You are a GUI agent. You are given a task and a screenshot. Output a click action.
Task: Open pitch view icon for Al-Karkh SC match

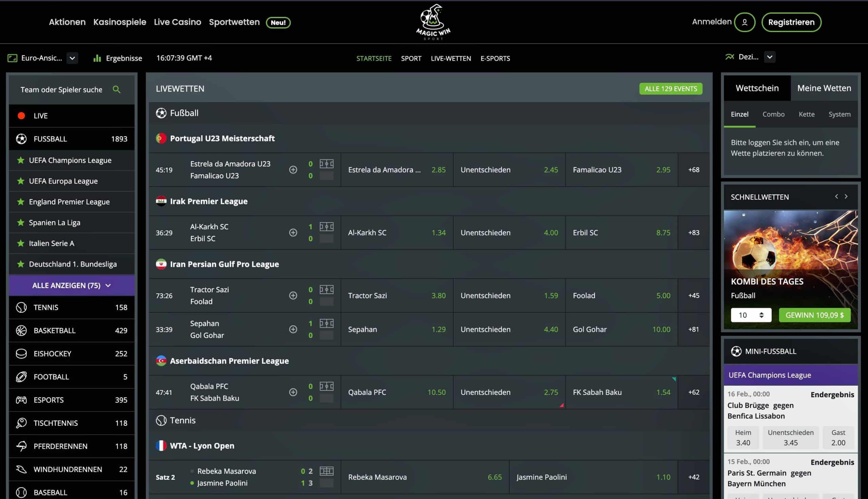[327, 227]
